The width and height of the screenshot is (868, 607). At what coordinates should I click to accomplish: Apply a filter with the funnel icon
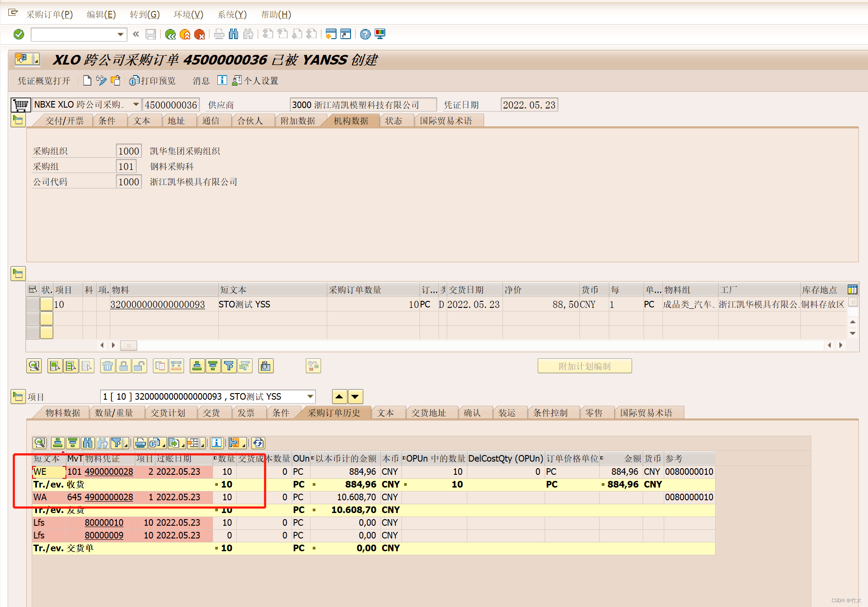[229, 366]
